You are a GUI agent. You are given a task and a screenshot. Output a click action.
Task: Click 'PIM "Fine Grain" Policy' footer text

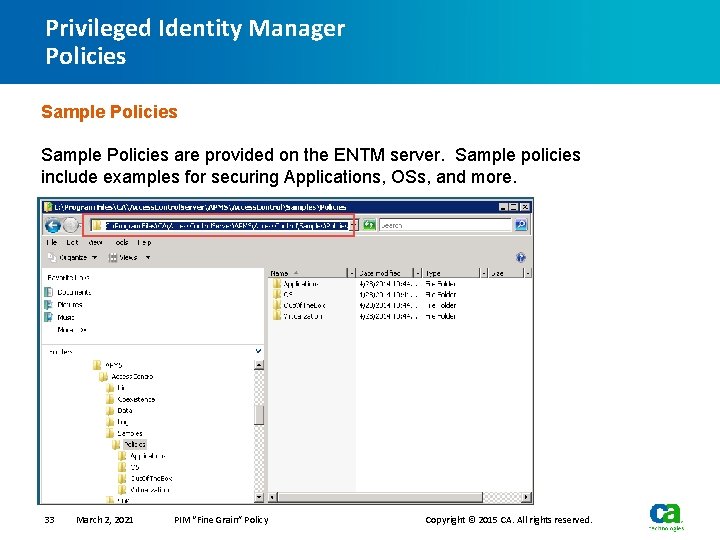pos(221,520)
